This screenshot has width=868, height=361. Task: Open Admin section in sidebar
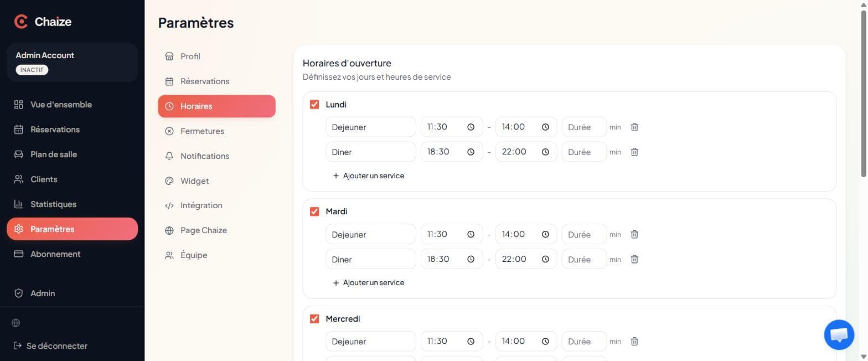tap(72, 293)
